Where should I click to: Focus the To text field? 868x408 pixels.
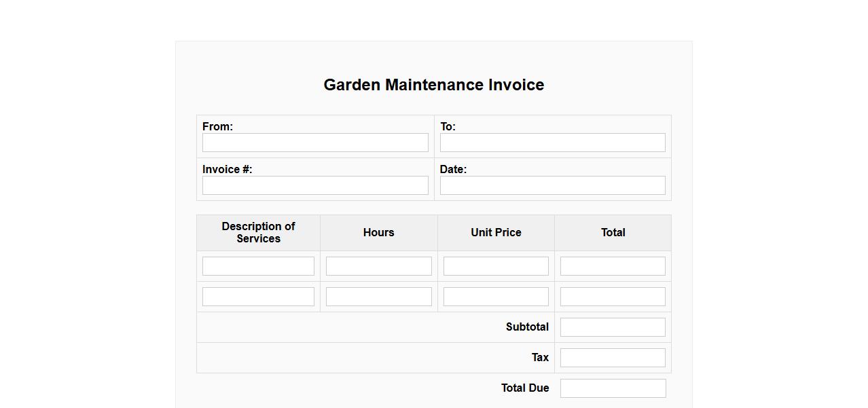click(552, 143)
